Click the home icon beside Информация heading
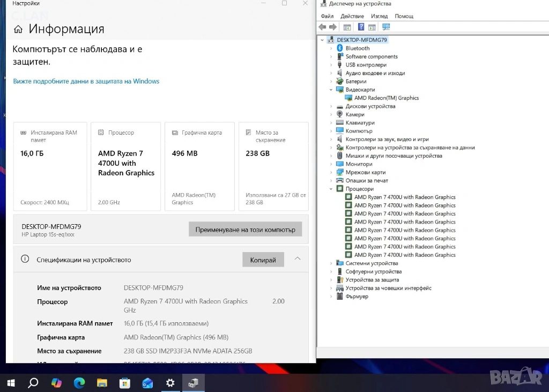Viewport: 549px width, 392px height. pos(18,29)
